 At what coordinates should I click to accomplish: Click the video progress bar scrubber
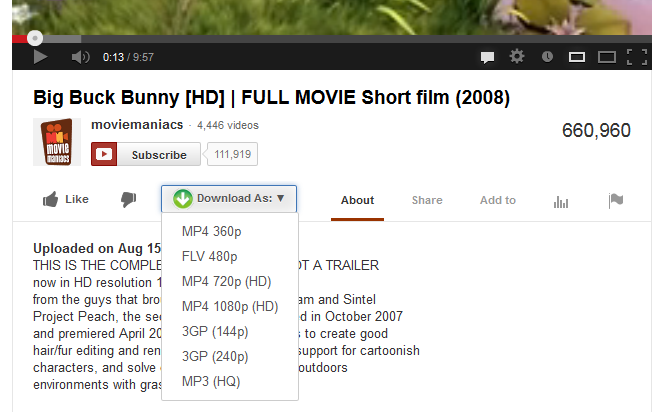[x=35, y=38]
